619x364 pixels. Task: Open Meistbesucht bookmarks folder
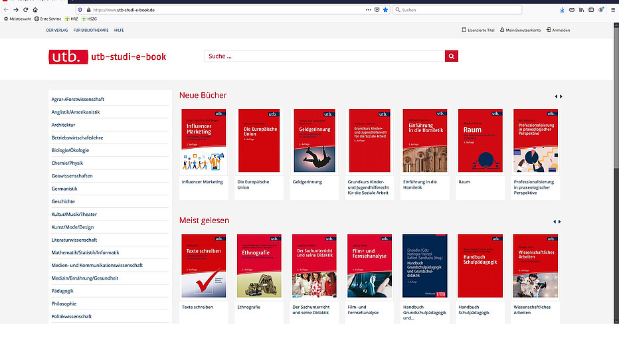(x=17, y=19)
